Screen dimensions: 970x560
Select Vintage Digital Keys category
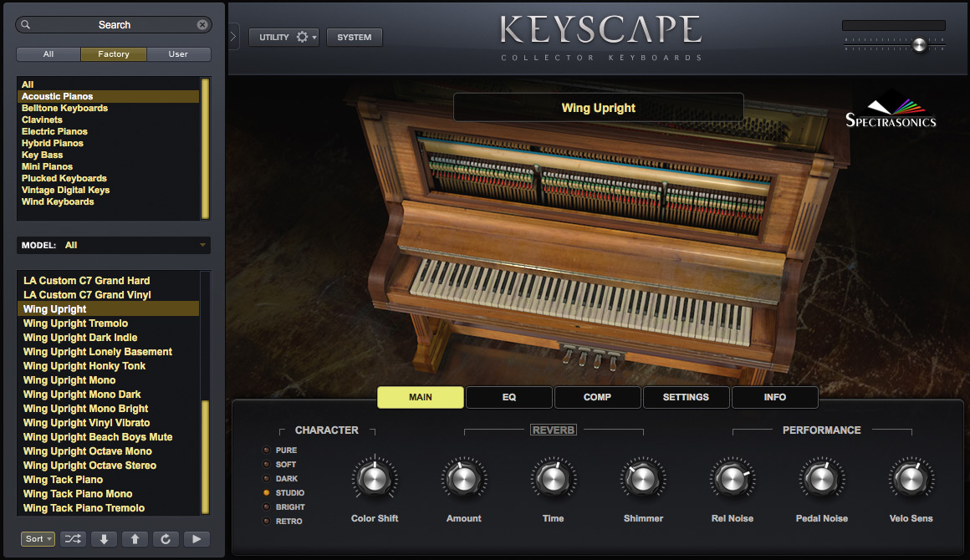[x=108, y=191]
